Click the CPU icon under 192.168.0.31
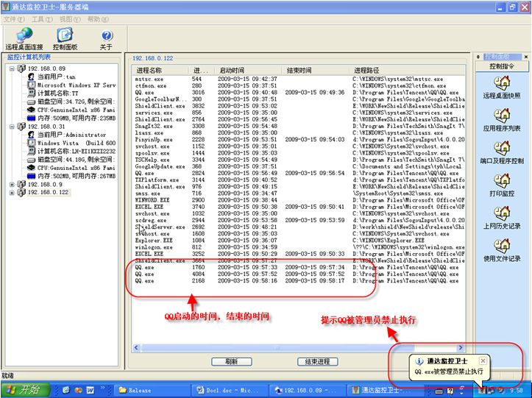 click(x=31, y=168)
